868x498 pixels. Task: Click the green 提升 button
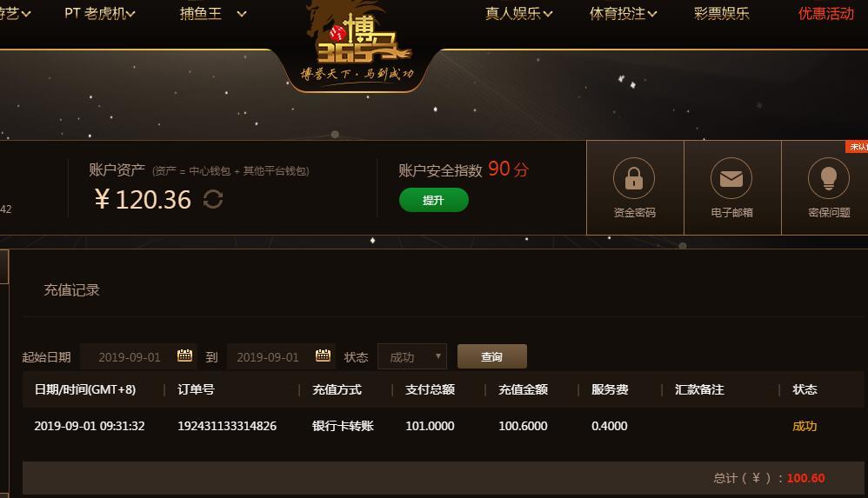point(433,200)
